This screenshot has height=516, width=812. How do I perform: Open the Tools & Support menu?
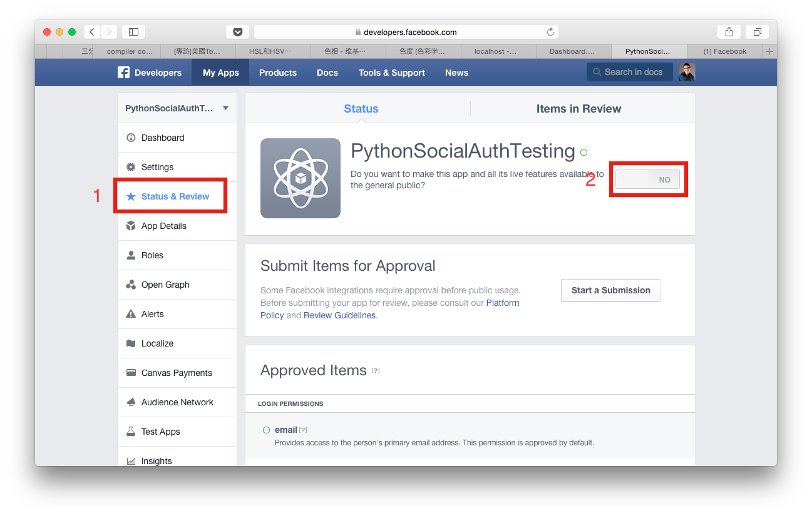392,73
